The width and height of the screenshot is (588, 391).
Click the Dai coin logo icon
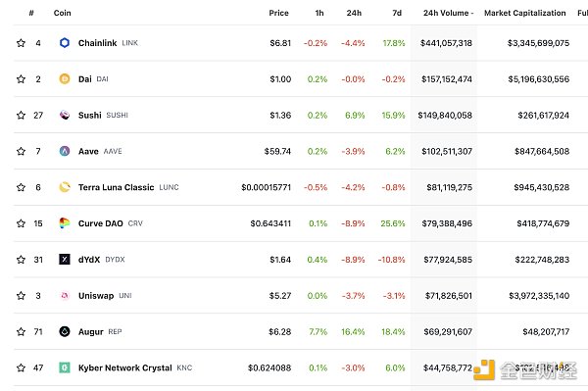click(65, 78)
